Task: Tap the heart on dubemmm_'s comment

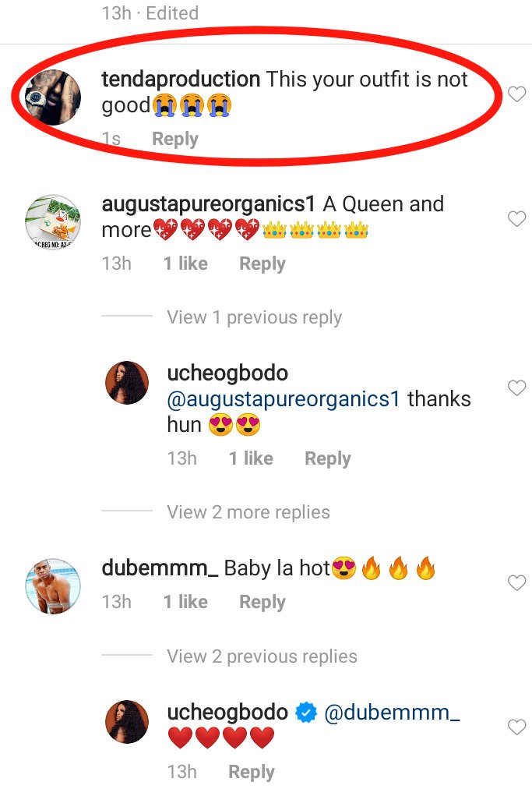Action: tap(516, 582)
